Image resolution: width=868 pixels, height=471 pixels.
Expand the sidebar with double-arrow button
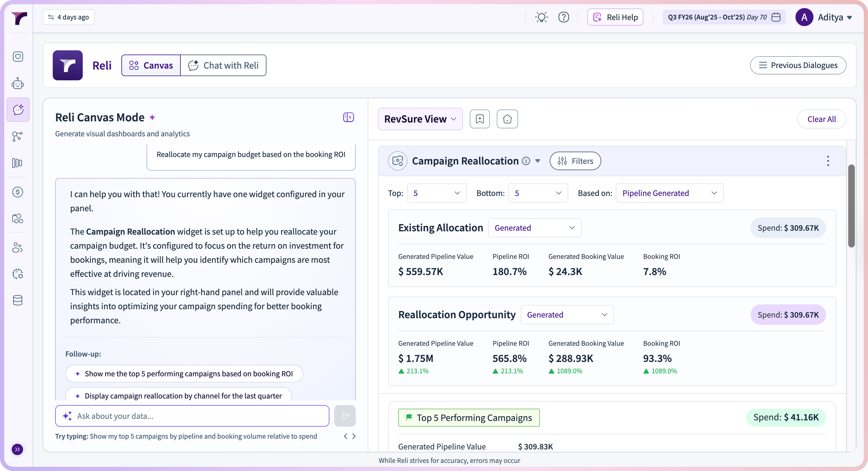coord(17,449)
